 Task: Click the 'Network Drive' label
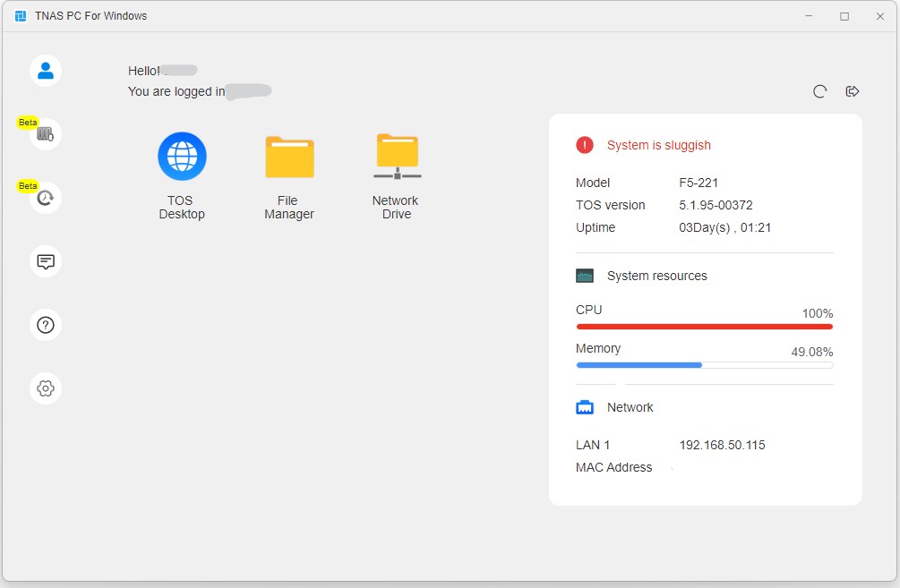[x=396, y=208]
